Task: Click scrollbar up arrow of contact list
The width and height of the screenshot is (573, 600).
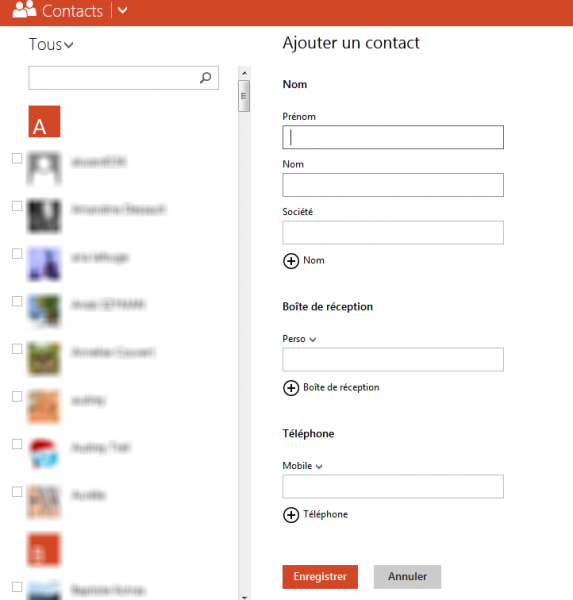Action: point(244,73)
